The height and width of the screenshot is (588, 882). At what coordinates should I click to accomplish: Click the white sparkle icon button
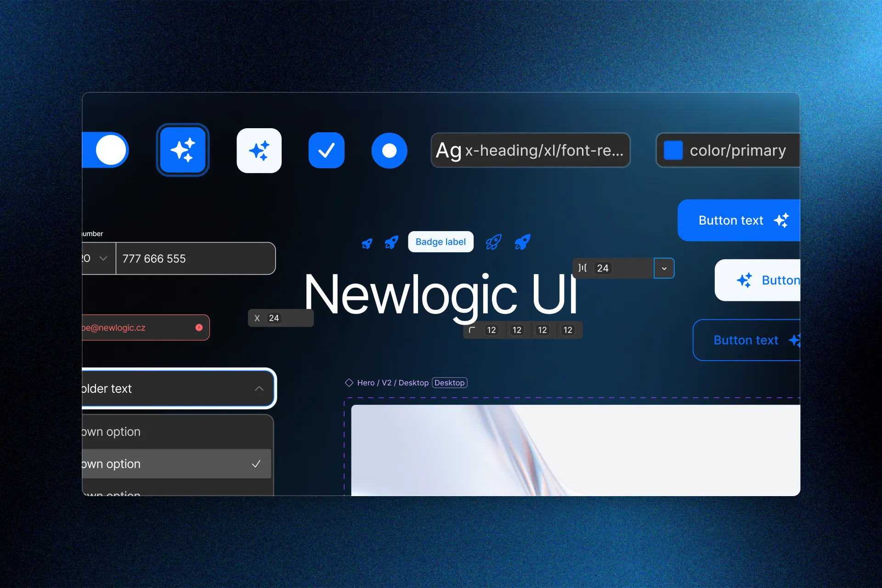pyautogui.click(x=259, y=151)
